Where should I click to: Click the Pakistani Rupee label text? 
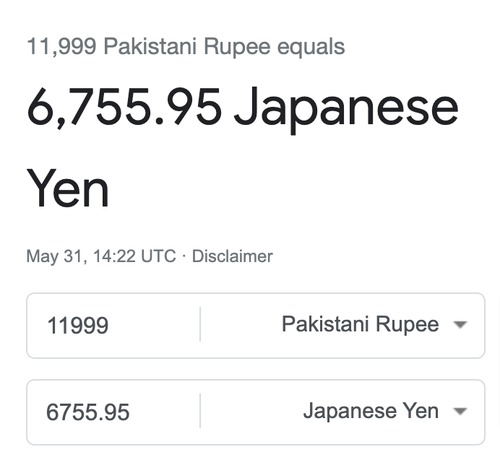pos(360,324)
